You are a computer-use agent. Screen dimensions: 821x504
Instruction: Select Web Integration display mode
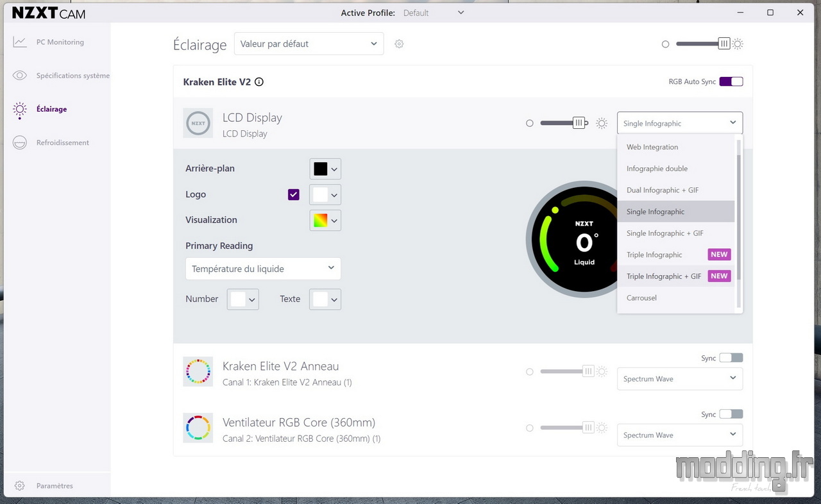tap(676, 147)
